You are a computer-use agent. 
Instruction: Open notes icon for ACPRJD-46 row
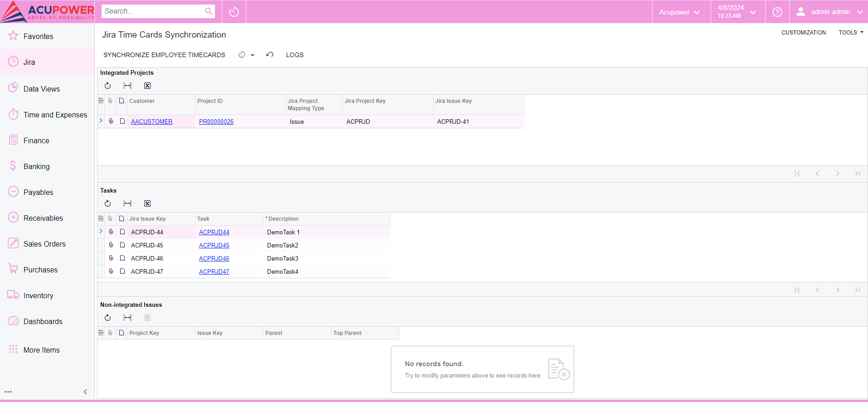[x=122, y=258]
